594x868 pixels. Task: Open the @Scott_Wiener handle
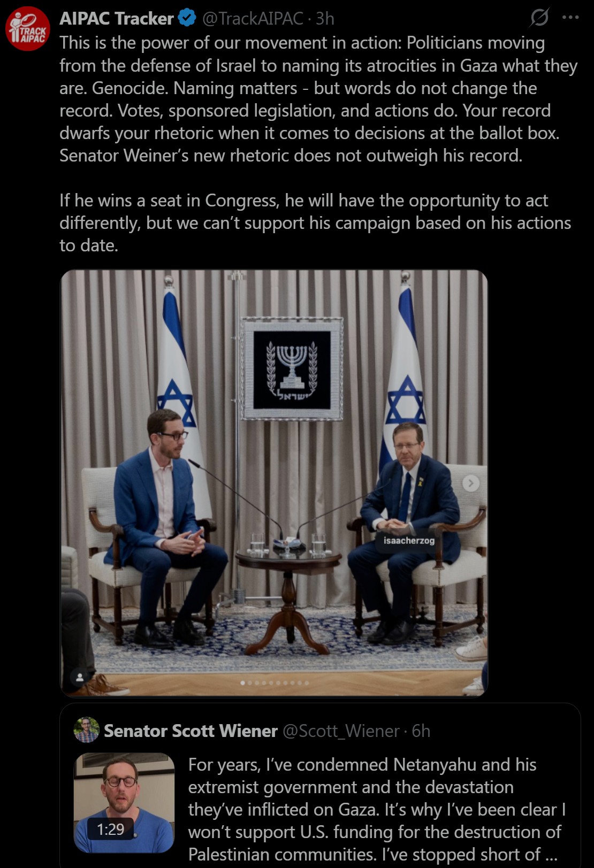point(341,731)
